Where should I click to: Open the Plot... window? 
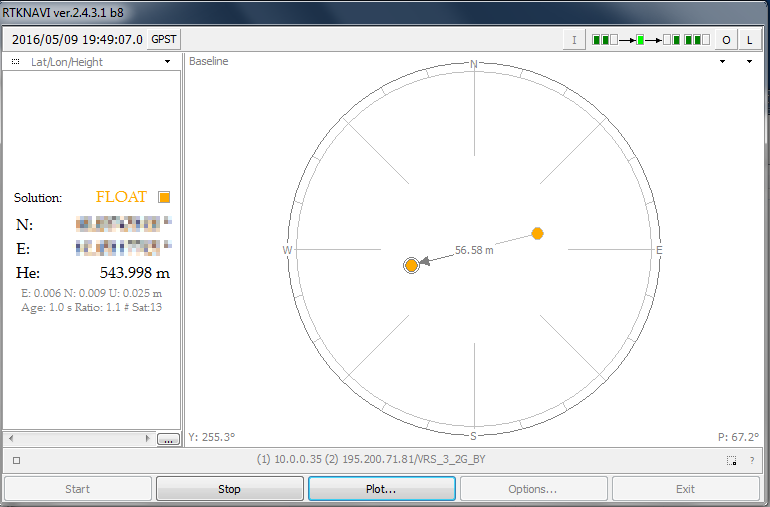tap(382, 489)
